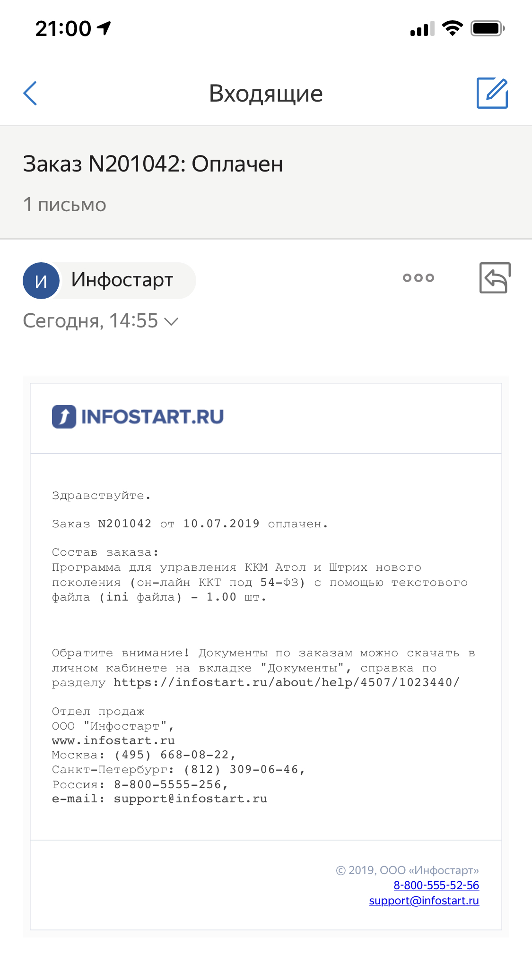Tap www.infostart.ru in the signature

tap(113, 740)
